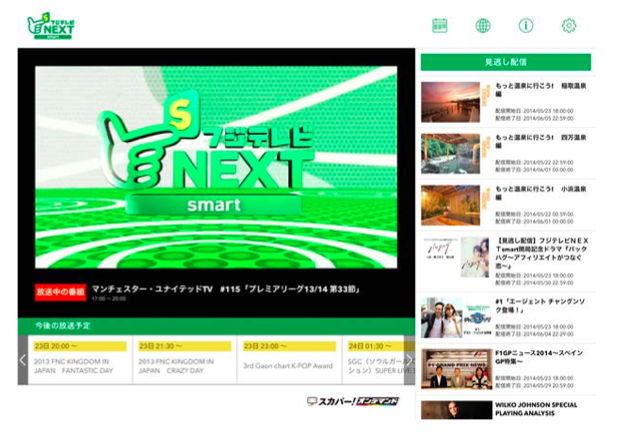The image size is (617, 438).
Task: Play the live video in the main player
Action: [216, 168]
